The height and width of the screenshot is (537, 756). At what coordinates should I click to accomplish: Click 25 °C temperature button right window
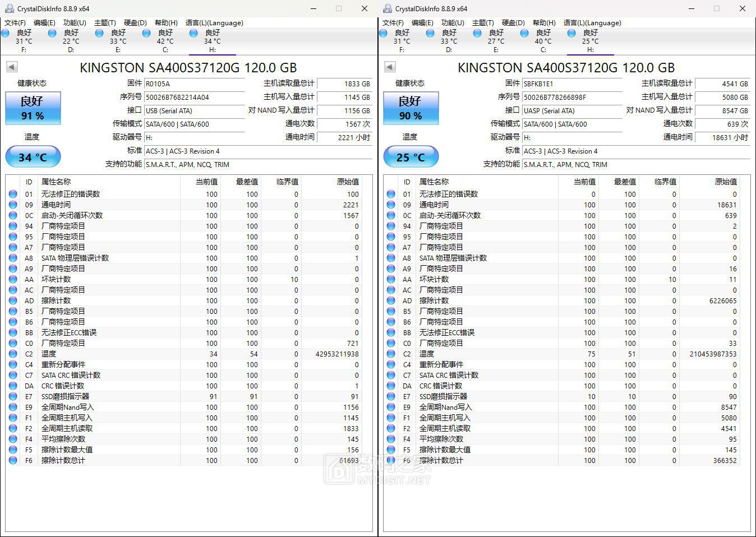[411, 157]
